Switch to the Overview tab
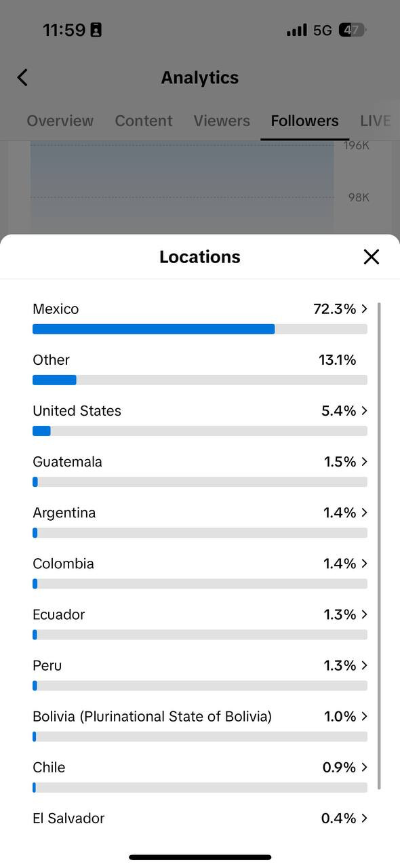 click(60, 121)
